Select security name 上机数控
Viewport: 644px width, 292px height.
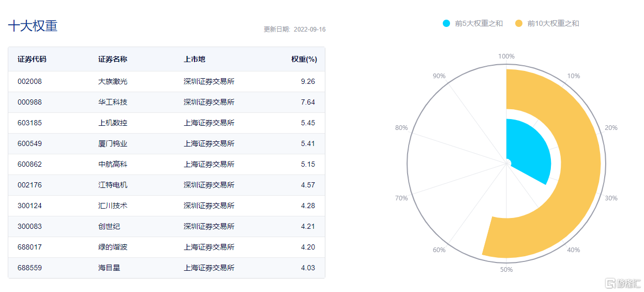click(113, 123)
